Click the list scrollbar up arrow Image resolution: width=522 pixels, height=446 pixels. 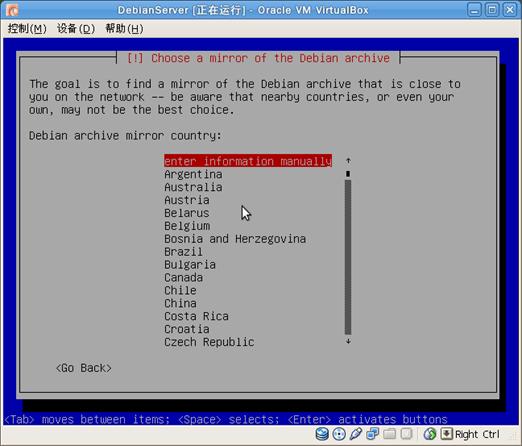point(348,161)
